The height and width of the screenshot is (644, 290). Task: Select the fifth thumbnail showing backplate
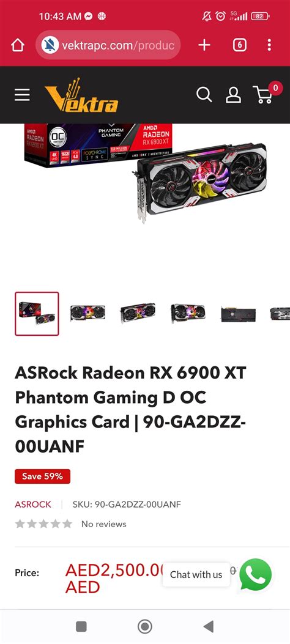tap(238, 314)
